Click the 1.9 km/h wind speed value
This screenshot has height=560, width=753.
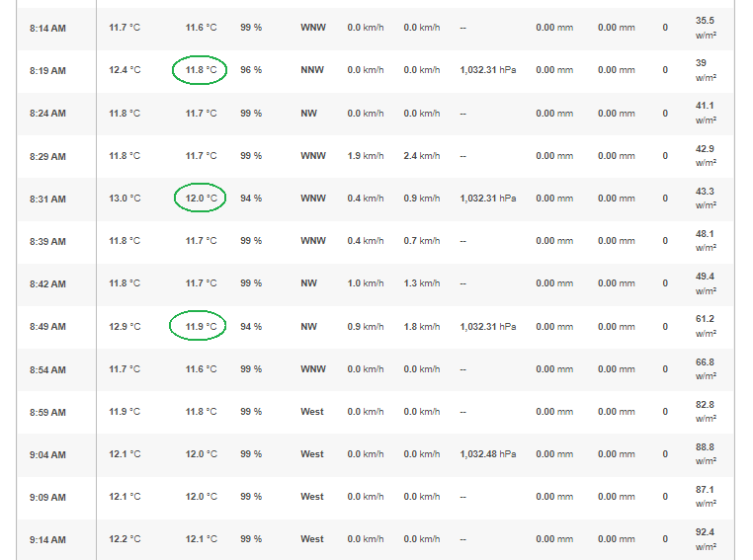pyautogui.click(x=366, y=156)
